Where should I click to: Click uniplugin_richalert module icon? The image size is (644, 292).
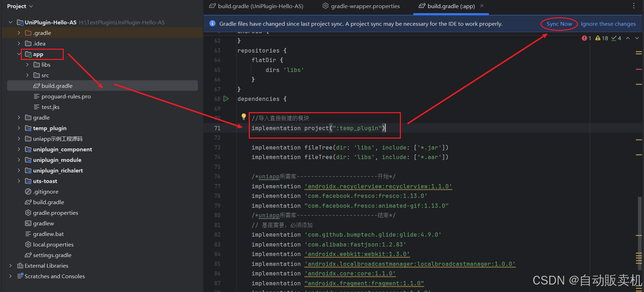(28, 170)
